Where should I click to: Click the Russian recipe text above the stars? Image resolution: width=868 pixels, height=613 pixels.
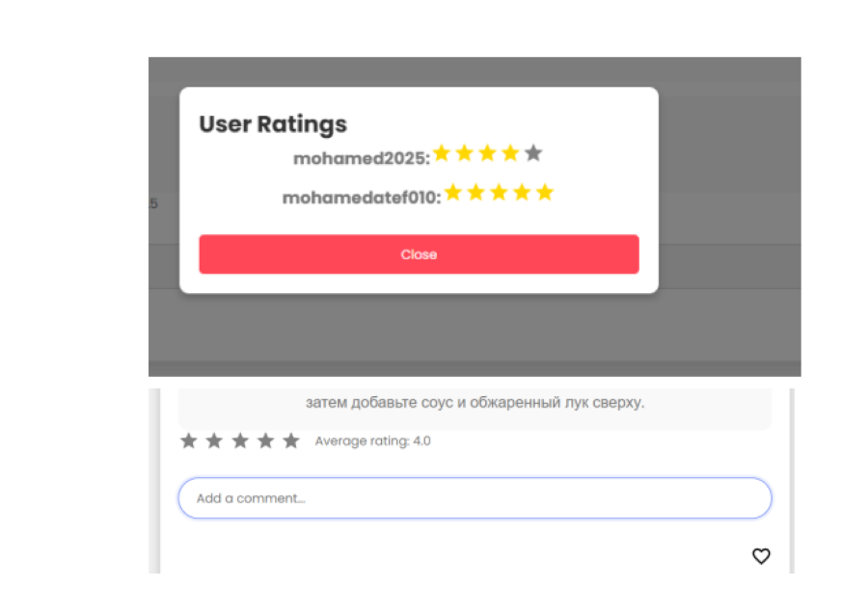click(x=475, y=402)
